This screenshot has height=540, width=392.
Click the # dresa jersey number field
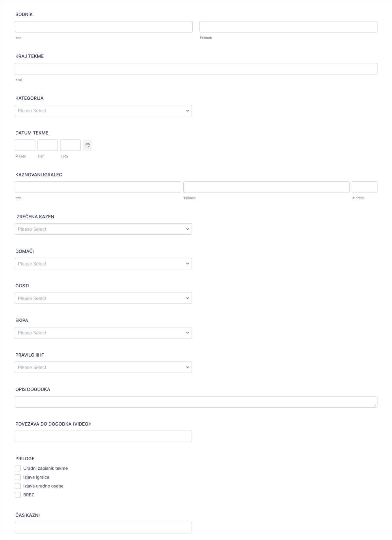365,187
